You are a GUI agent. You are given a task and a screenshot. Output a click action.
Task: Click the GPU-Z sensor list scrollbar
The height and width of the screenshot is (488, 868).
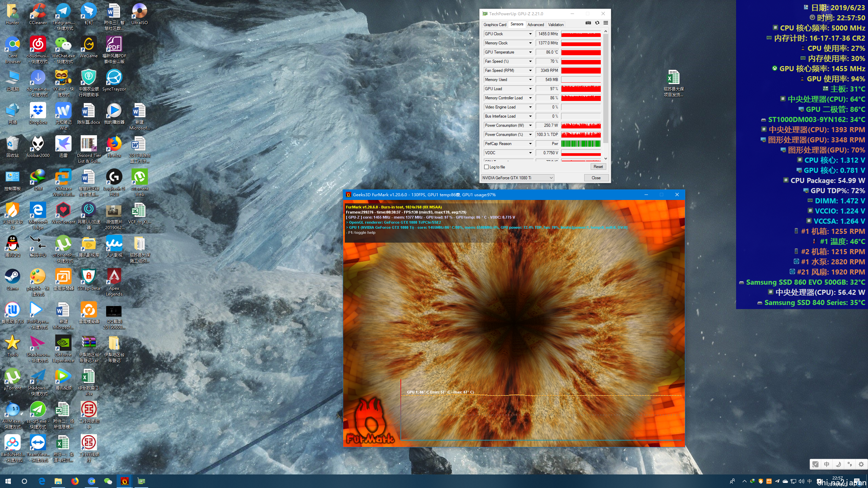coord(606,88)
